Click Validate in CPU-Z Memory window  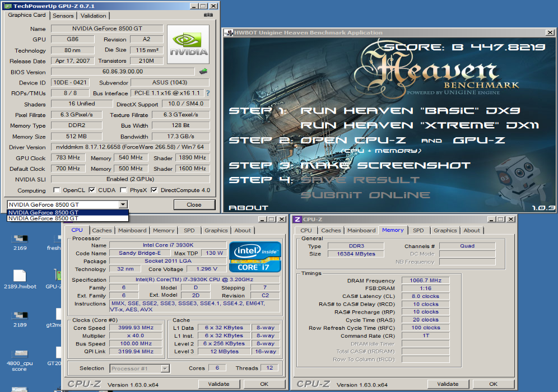point(448,384)
